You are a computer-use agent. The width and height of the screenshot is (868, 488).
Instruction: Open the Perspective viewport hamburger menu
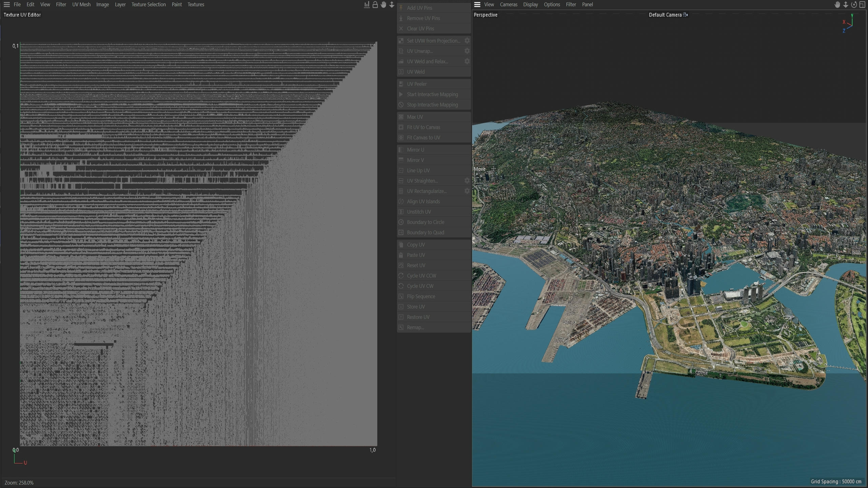pyautogui.click(x=477, y=4)
